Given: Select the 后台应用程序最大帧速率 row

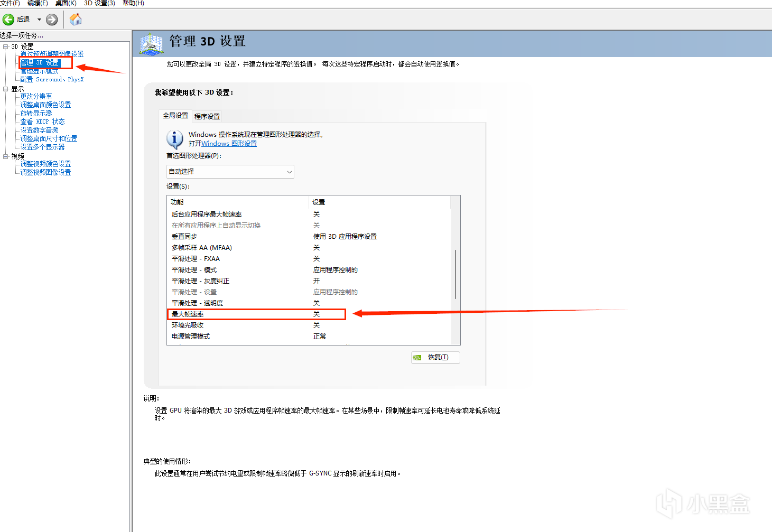Looking at the screenshot, I should pyautogui.click(x=309, y=214).
